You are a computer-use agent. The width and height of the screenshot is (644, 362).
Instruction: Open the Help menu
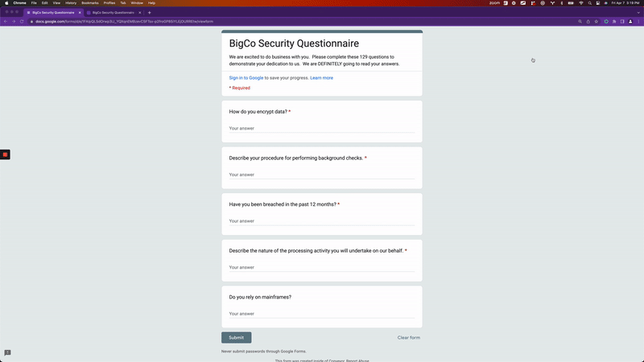[151, 3]
